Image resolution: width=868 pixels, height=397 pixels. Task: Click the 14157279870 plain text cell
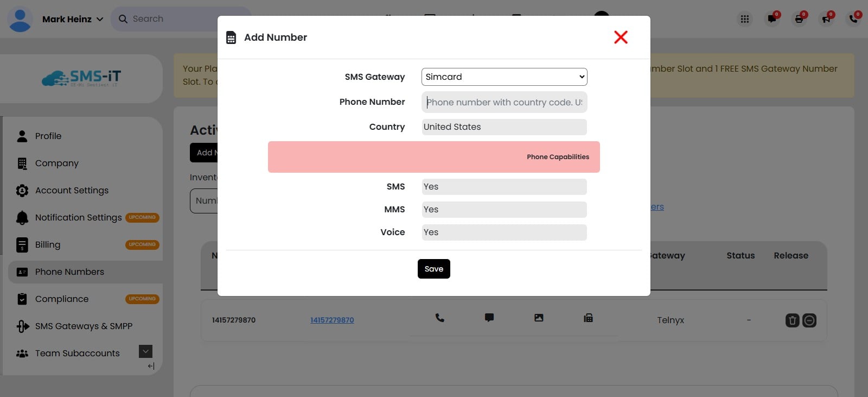(234, 320)
